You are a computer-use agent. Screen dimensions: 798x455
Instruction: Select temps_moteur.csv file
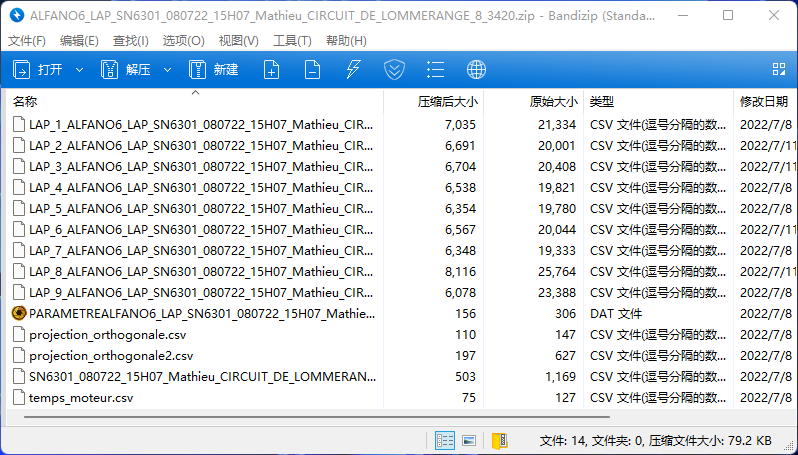point(401,398)
